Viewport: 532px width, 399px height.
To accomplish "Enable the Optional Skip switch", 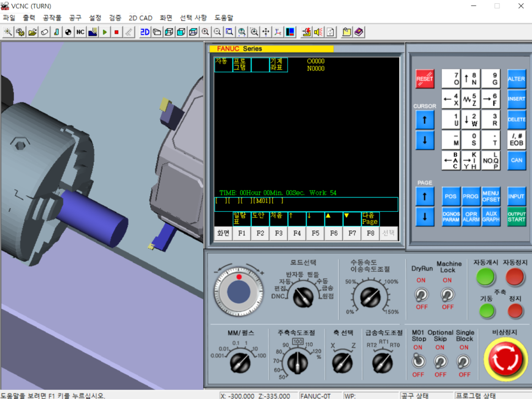I will [x=440, y=361].
